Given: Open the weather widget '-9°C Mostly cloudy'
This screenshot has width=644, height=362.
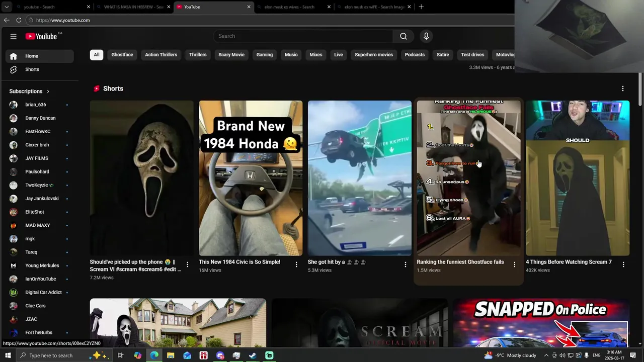Looking at the screenshot, I should (x=510, y=355).
